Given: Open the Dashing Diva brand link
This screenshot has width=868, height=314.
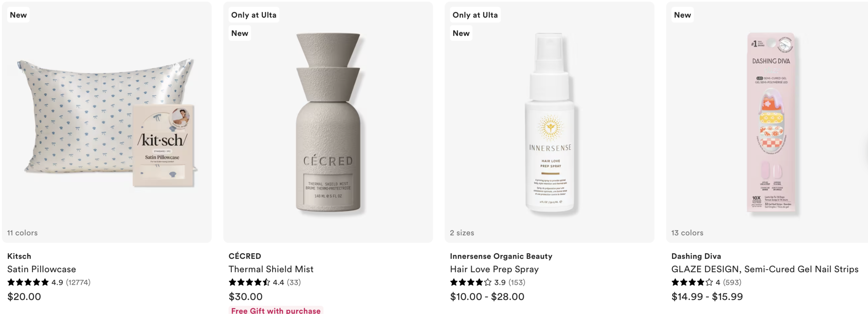Looking at the screenshot, I should click(x=696, y=256).
